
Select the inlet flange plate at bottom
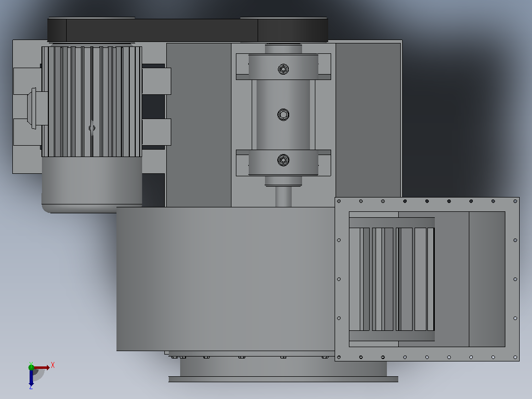pos(283,379)
